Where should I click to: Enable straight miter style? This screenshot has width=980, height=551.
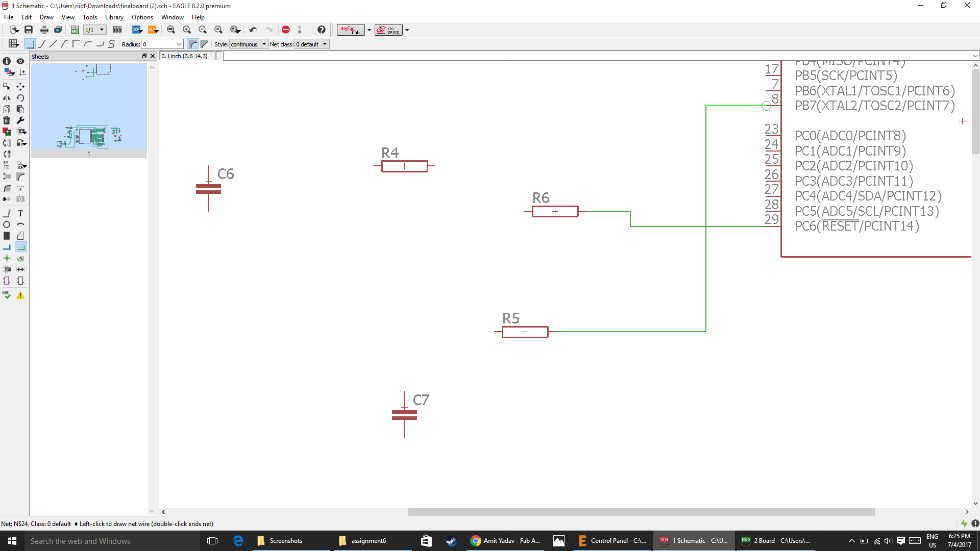[x=205, y=44]
